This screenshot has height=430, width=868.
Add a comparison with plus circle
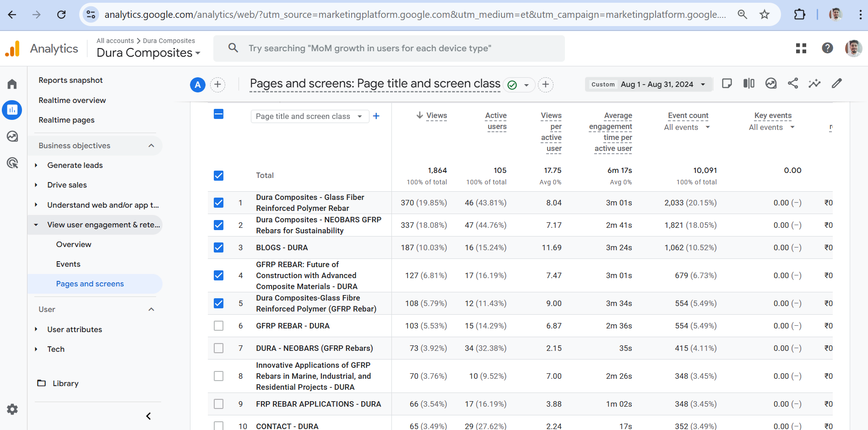(217, 85)
